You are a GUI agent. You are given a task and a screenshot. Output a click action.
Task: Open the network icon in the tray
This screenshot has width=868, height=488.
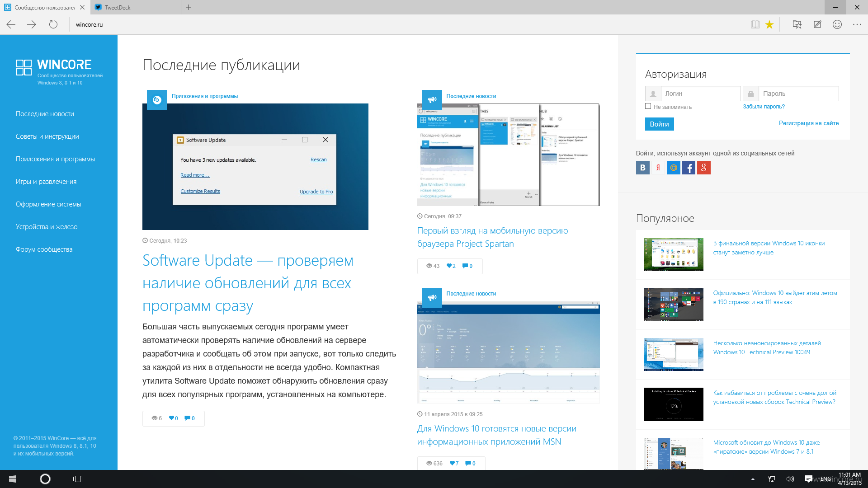click(x=772, y=479)
